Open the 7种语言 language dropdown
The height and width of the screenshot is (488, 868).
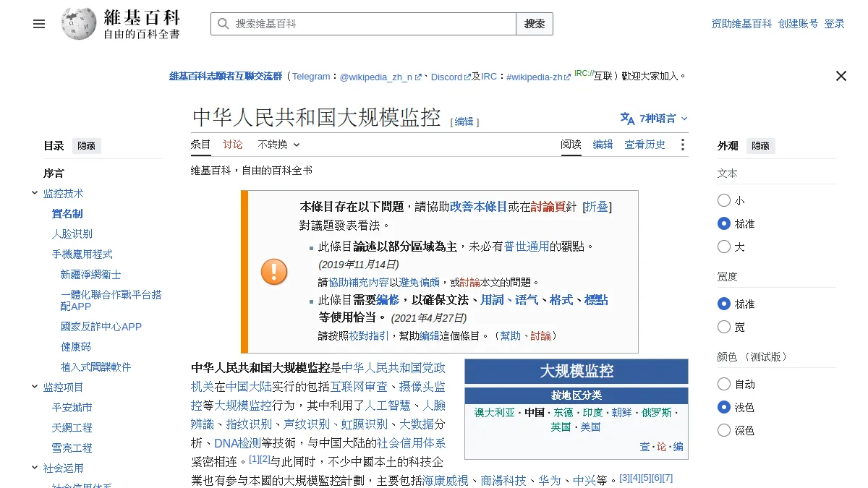(x=654, y=119)
